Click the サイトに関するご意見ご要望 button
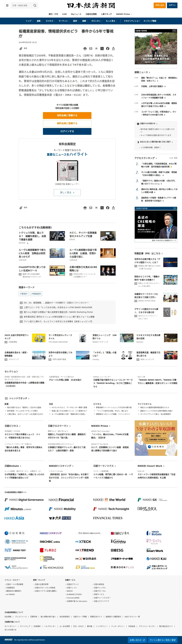Screen dimensions: 182x644 163,640
